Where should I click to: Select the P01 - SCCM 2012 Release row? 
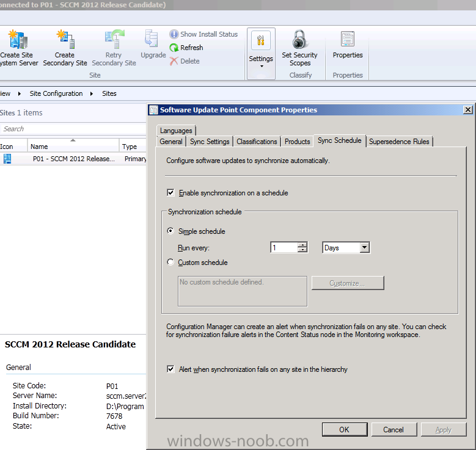[x=73, y=159]
